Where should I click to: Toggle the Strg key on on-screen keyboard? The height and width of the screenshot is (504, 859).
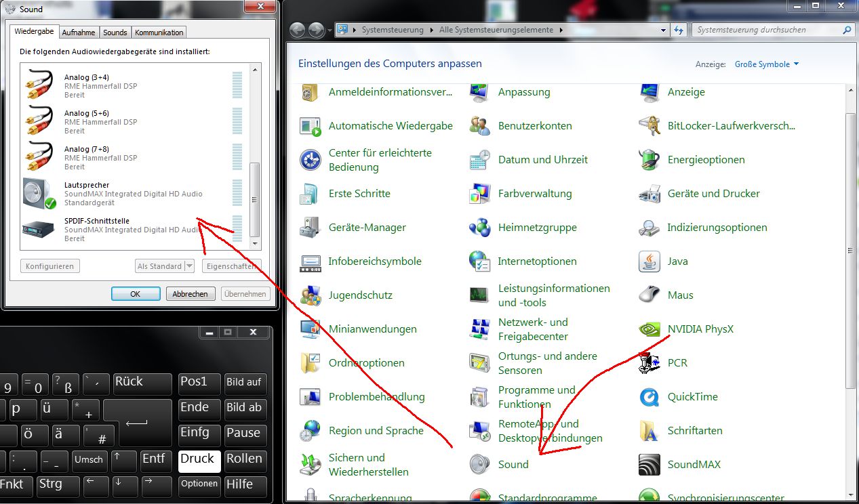pos(57,485)
